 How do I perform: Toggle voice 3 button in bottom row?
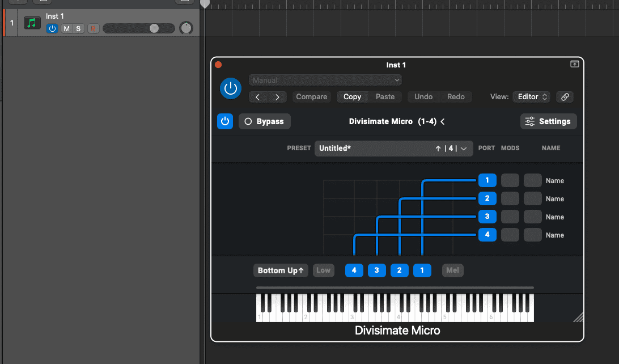click(376, 270)
